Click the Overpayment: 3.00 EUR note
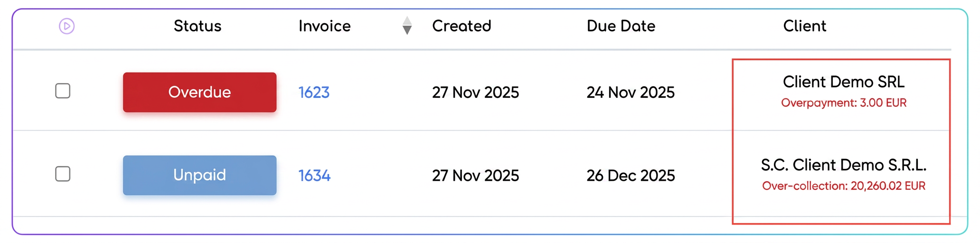Image resolution: width=980 pixels, height=243 pixels. [x=844, y=103]
